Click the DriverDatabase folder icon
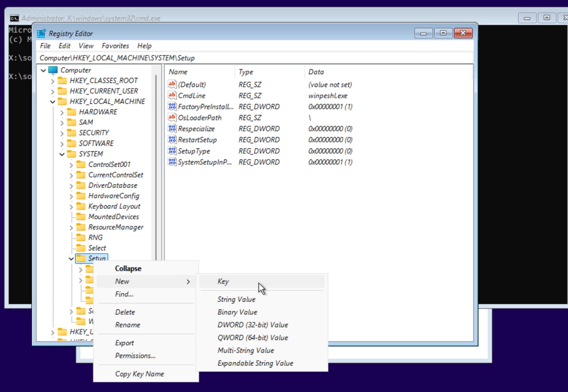 [81, 185]
